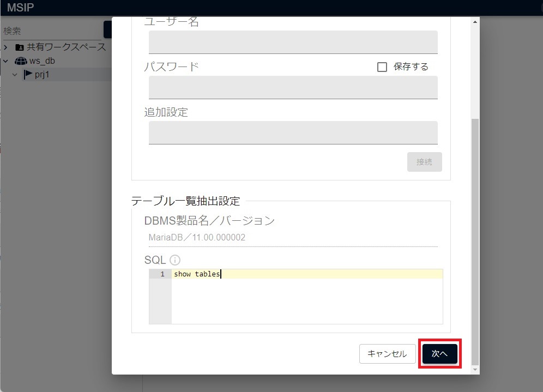This screenshot has width=543, height=392.
Task: Collapse the ws_db tree node
Action: pyautogui.click(x=5, y=61)
